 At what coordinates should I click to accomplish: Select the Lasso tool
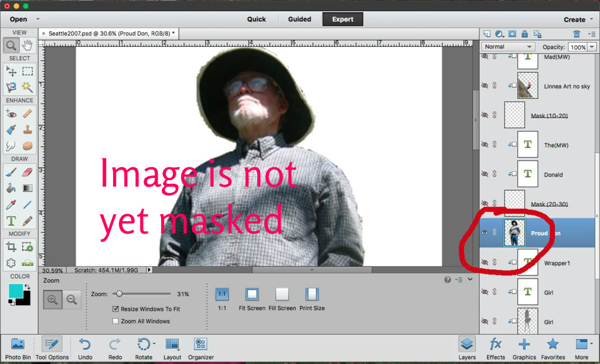[11, 87]
